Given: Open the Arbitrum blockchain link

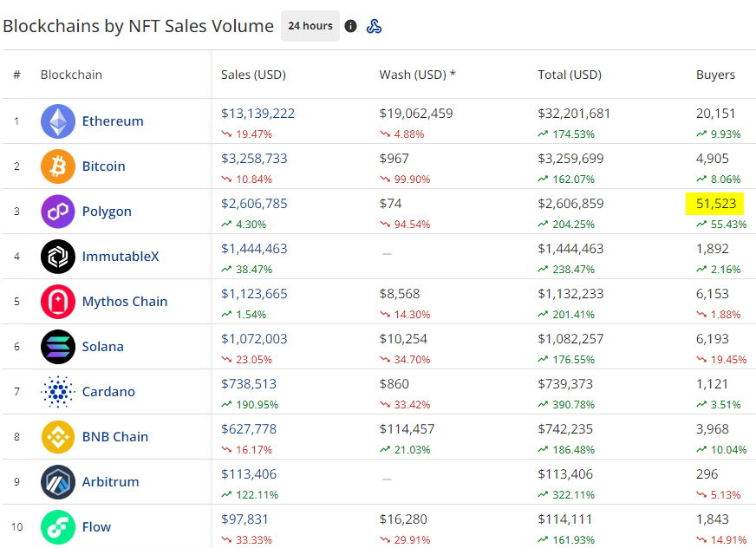Looking at the screenshot, I should click(110, 482).
